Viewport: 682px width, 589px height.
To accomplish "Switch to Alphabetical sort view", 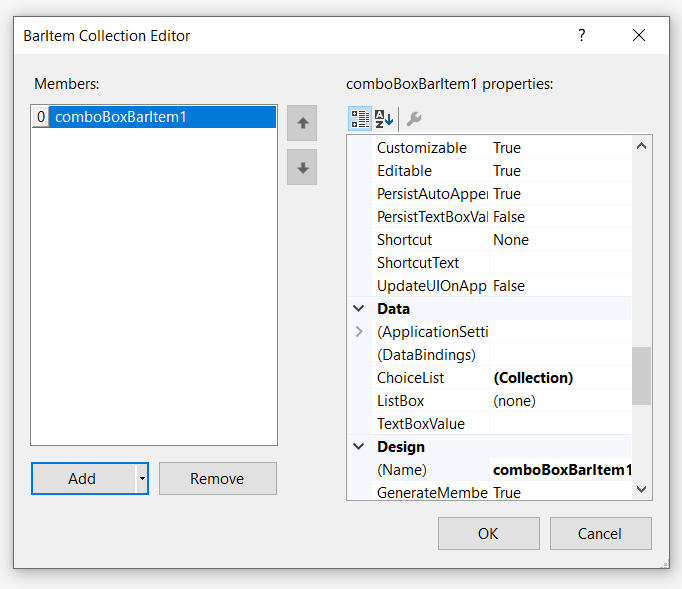I will click(x=384, y=119).
